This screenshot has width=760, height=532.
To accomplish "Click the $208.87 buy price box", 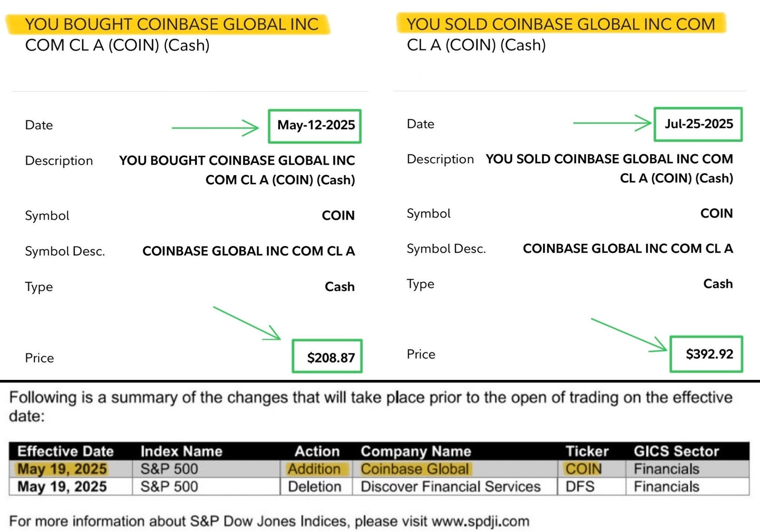I will 327,356.
